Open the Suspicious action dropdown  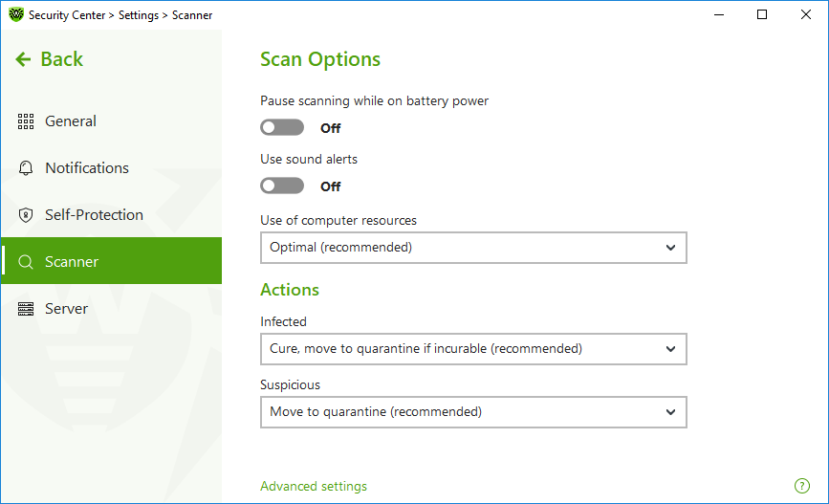click(473, 412)
